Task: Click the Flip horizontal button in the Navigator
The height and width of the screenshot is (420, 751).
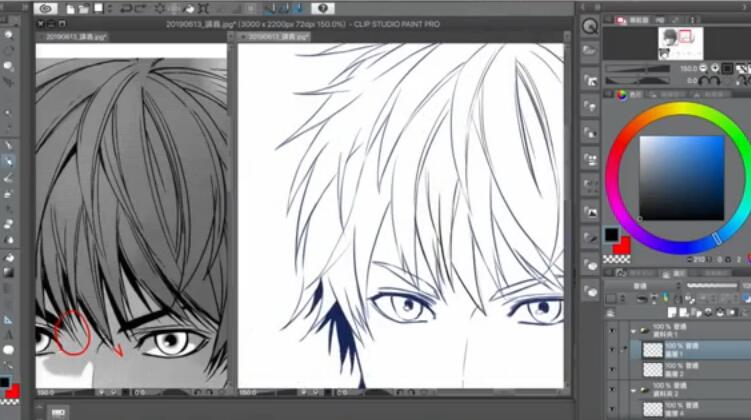Action: point(743,68)
